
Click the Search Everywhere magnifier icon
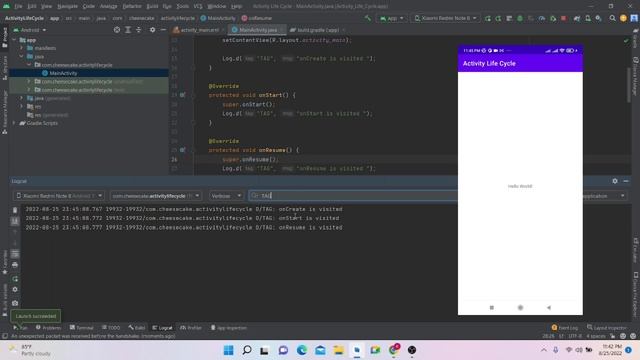612,18
